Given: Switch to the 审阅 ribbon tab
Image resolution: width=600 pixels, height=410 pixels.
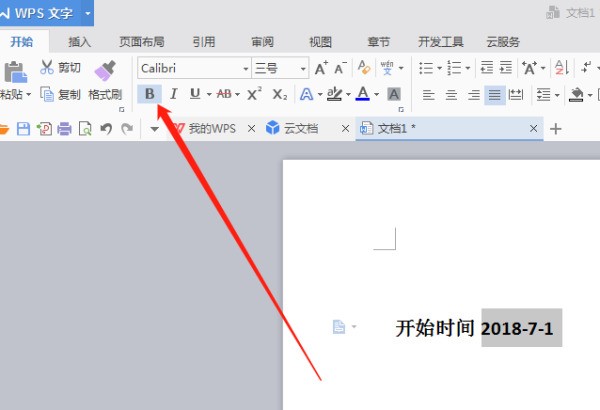Looking at the screenshot, I should point(262,42).
